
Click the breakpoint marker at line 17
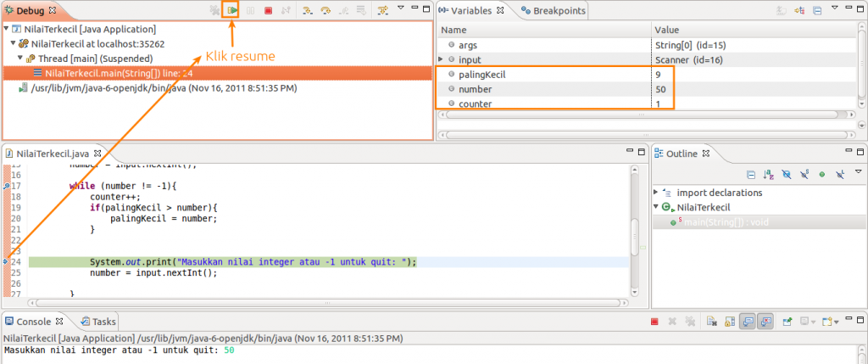click(x=6, y=187)
